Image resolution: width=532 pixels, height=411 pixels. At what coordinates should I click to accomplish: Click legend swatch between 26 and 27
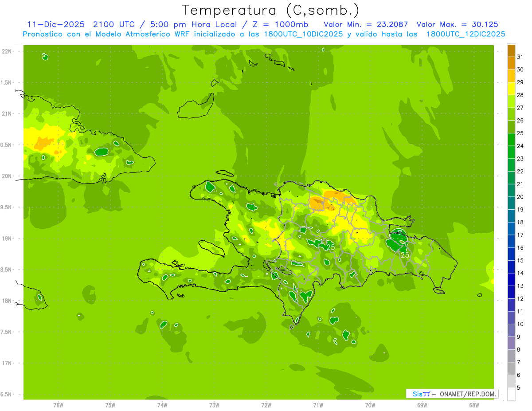(x=511, y=114)
